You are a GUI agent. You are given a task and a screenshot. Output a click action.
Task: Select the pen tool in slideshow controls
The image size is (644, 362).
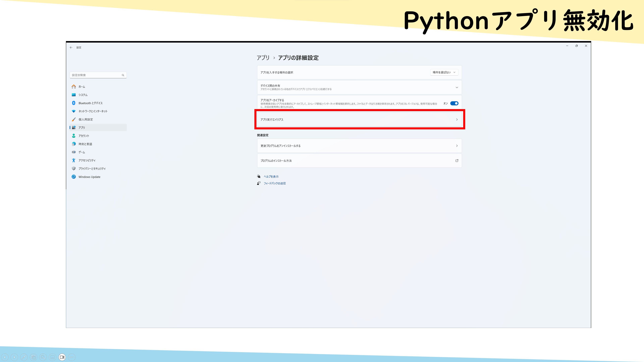coord(24,357)
